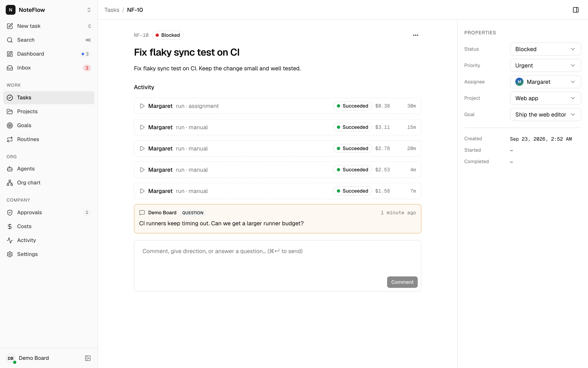The width and height of the screenshot is (588, 368).
Task: Click the Comment button
Action: pos(402,282)
